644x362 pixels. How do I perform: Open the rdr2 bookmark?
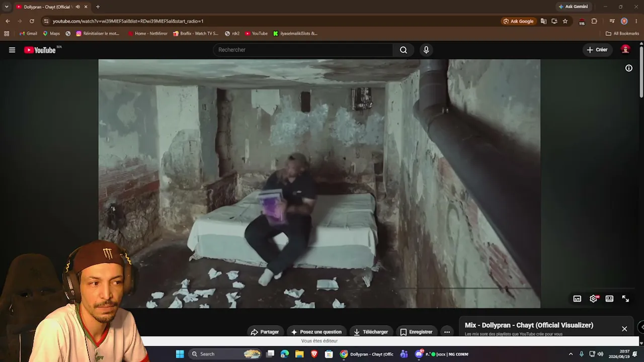(232, 34)
